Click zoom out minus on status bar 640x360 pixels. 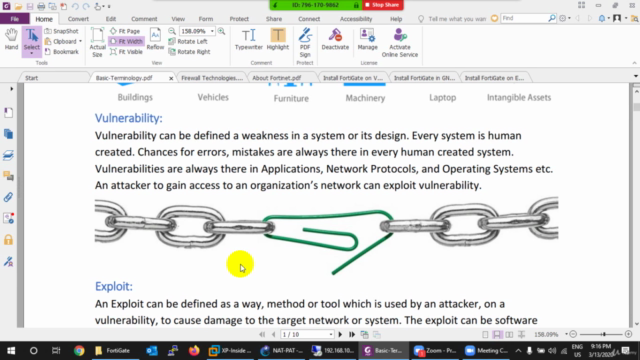click(x=573, y=334)
